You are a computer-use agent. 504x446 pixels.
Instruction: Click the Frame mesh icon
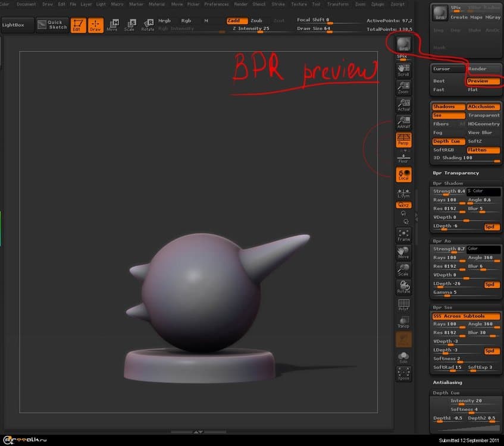(403, 235)
